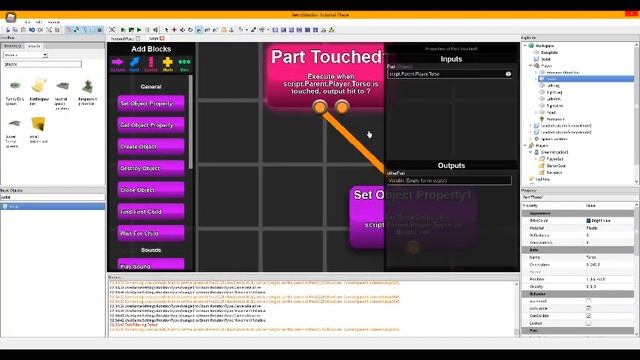This screenshot has width=640, height=360.
Task: Add a Set Object Property block
Action: coord(151,104)
